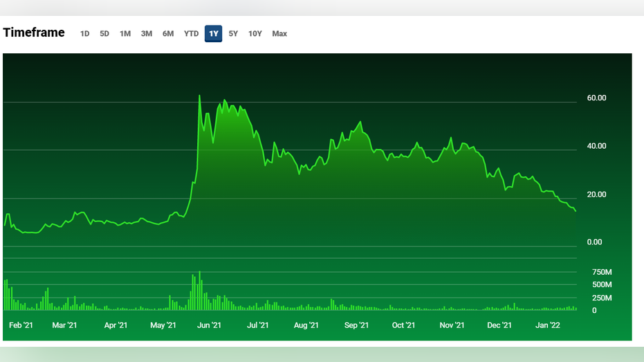Pick the 10Y timeframe
644x362 pixels.
[x=255, y=34]
